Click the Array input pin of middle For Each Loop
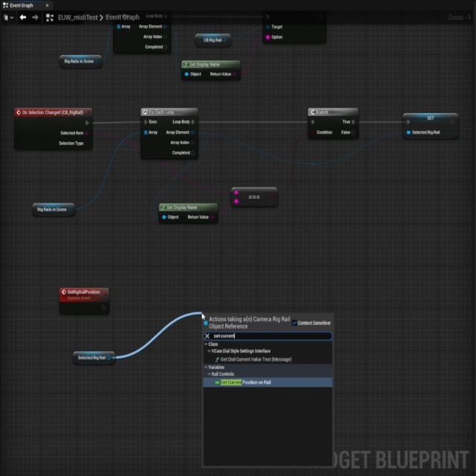The image size is (476, 476). point(146,132)
